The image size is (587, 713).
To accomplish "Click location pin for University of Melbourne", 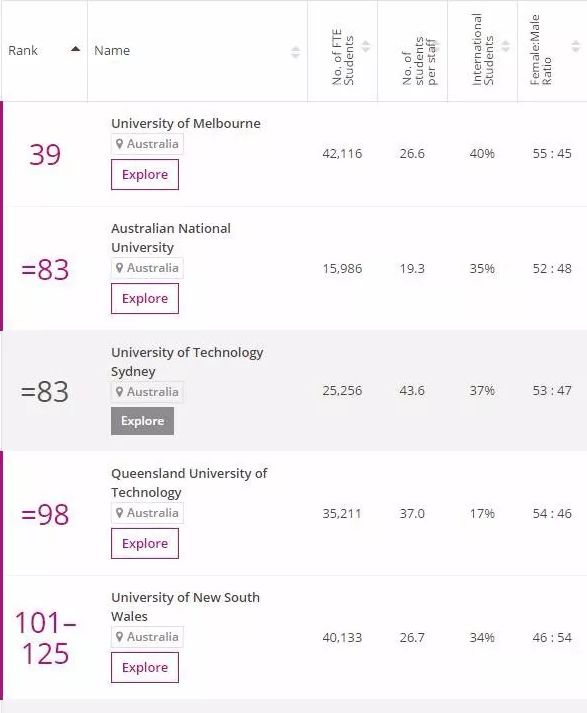I will tap(120, 144).
